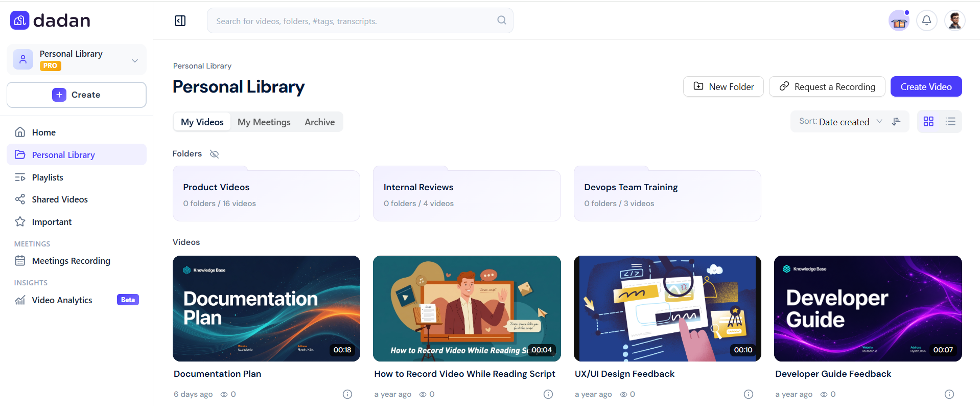Click the Developer Guide Feedback title

click(833, 374)
